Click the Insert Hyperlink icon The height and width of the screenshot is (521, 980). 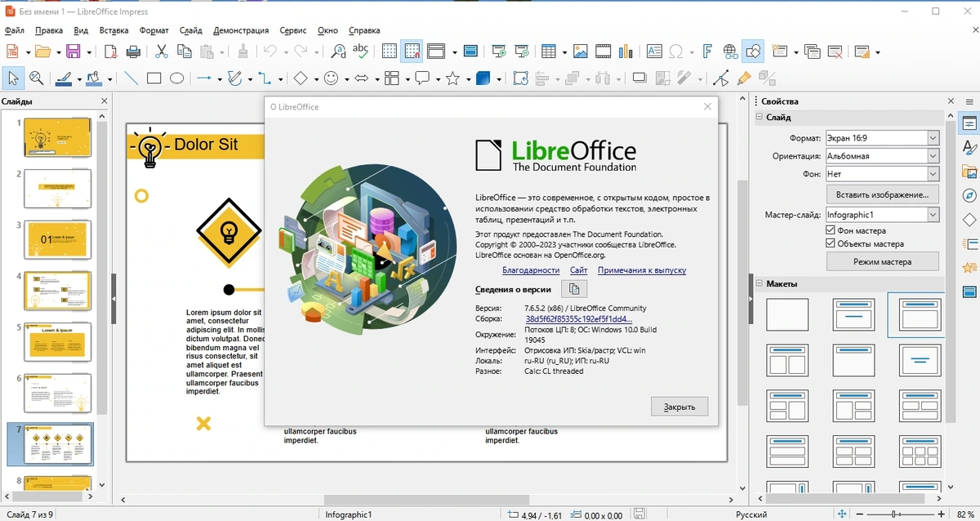pos(731,51)
